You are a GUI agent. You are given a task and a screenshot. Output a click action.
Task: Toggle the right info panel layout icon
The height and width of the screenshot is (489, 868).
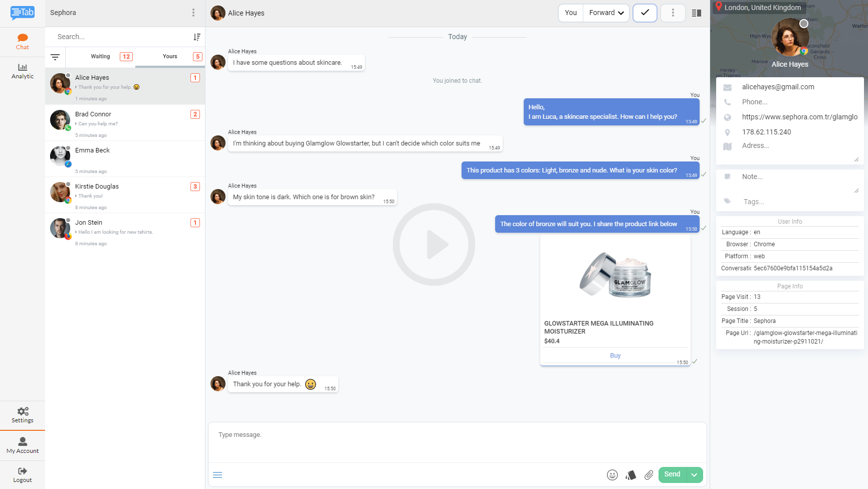pos(696,13)
